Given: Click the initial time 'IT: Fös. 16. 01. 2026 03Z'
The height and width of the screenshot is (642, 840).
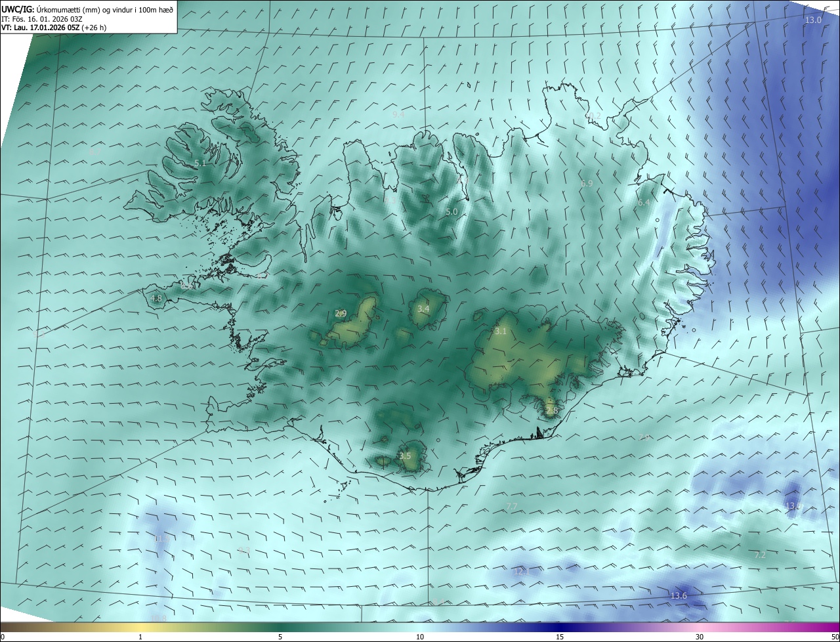Looking at the screenshot, I should point(43,19).
